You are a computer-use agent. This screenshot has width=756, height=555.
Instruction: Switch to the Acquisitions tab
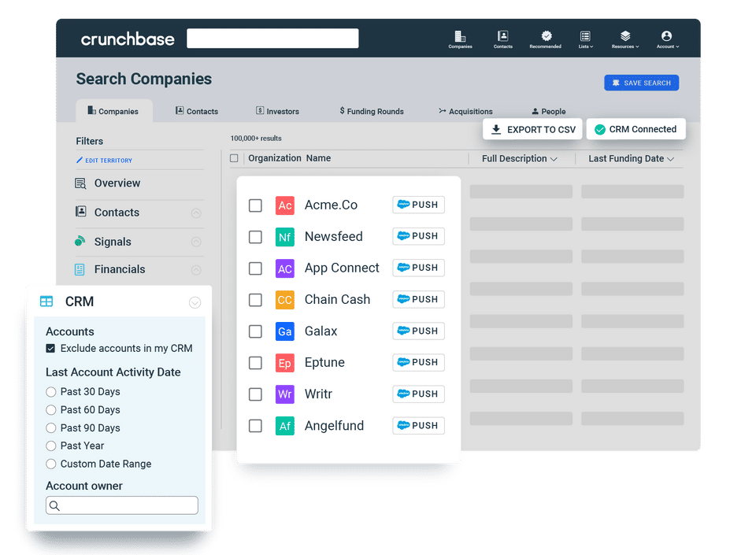click(x=465, y=111)
